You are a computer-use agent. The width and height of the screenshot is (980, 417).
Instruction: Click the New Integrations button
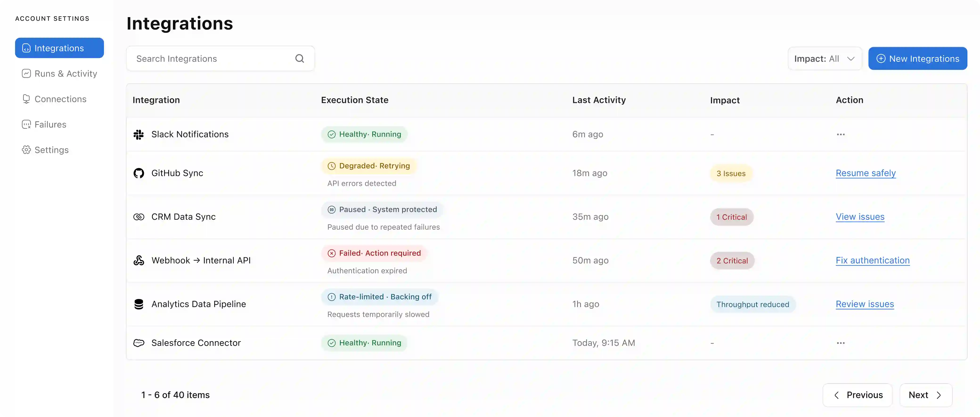[x=917, y=59]
